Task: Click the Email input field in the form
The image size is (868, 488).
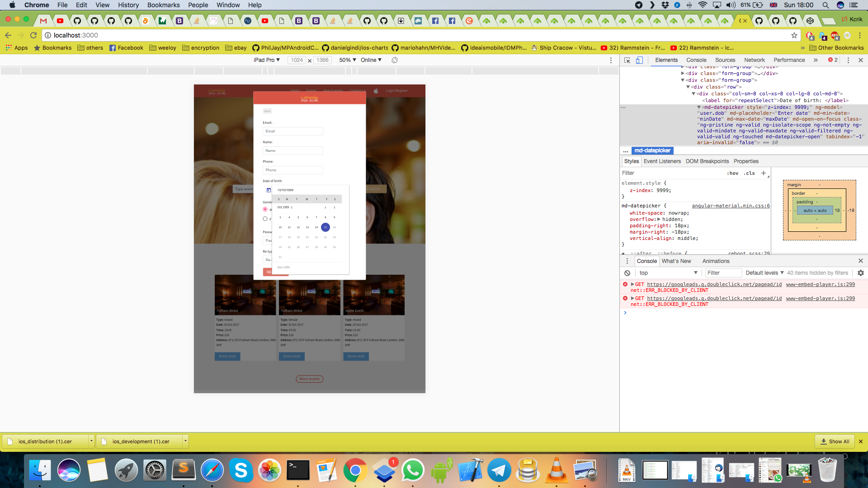Action: (x=293, y=131)
